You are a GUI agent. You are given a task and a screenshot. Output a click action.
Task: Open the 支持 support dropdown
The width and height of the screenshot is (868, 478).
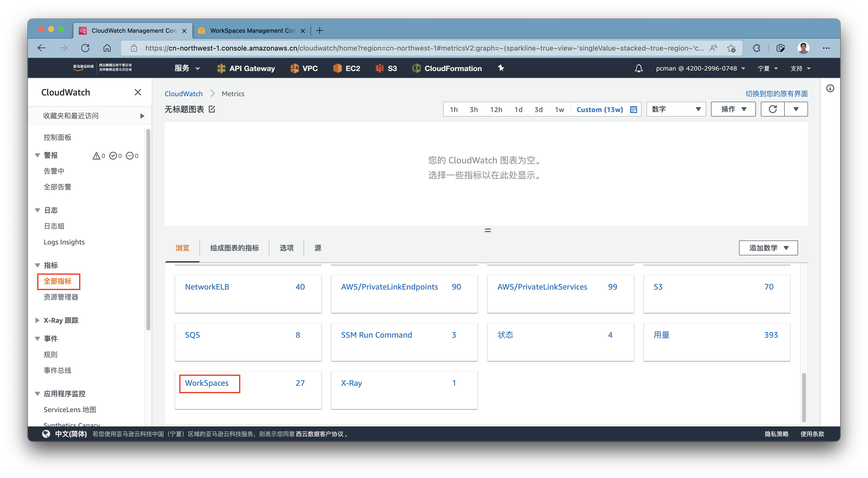pyautogui.click(x=800, y=68)
